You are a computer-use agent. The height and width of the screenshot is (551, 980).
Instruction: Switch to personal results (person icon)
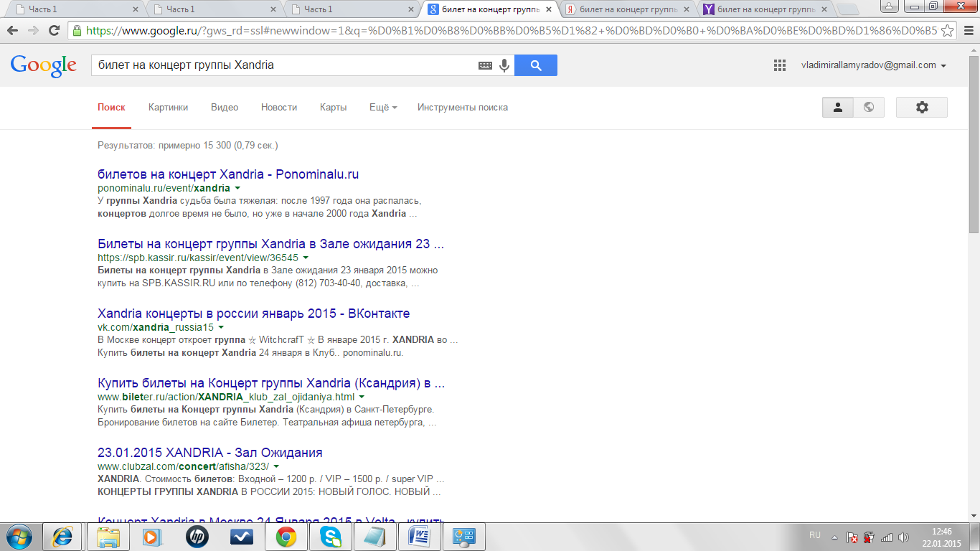[837, 107]
